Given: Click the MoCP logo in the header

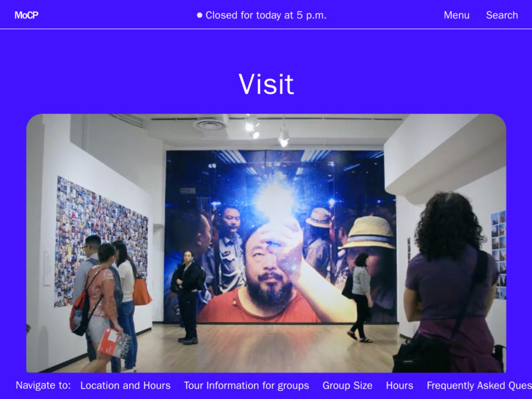Looking at the screenshot, I should coord(26,16).
